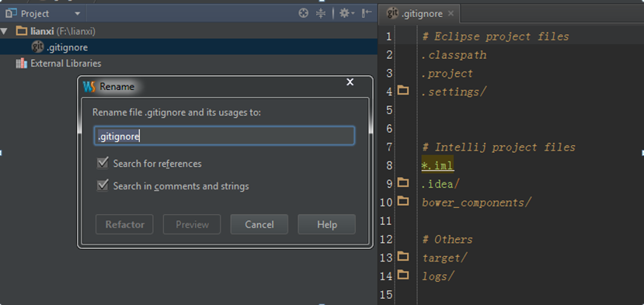Click the git icon on the .gitignore tab
Viewport: 644px width, 305px height.
[x=392, y=13]
